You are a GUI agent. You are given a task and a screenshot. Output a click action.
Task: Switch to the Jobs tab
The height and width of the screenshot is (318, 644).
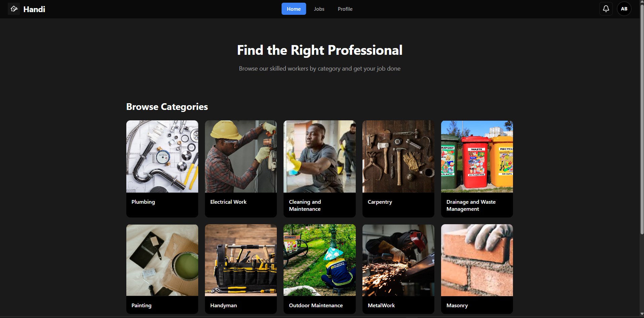click(319, 9)
